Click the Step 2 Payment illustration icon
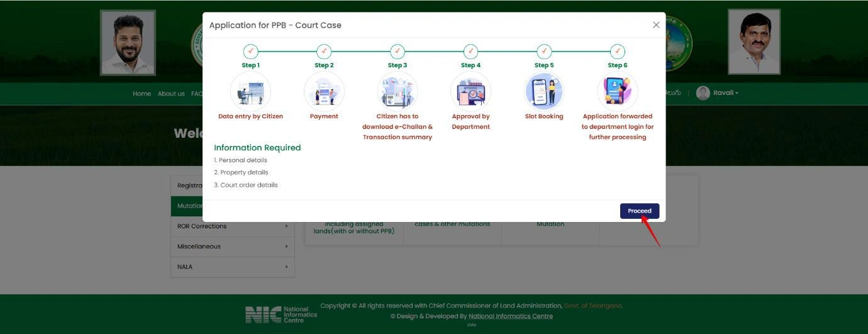The width and height of the screenshot is (868, 334). tap(324, 91)
